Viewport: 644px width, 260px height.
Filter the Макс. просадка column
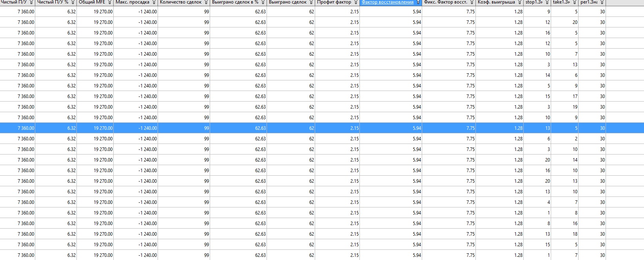[154, 2]
